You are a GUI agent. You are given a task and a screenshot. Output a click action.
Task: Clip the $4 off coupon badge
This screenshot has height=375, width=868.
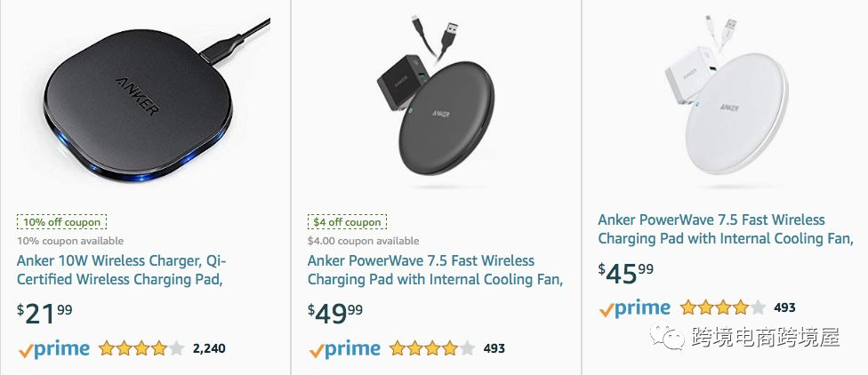(346, 222)
